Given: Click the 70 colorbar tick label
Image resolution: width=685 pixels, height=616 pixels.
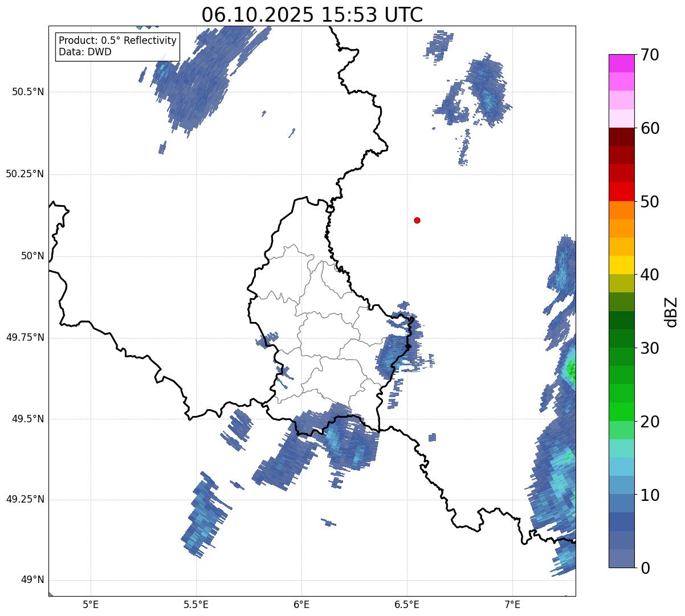Looking at the screenshot, I should coord(650,55).
